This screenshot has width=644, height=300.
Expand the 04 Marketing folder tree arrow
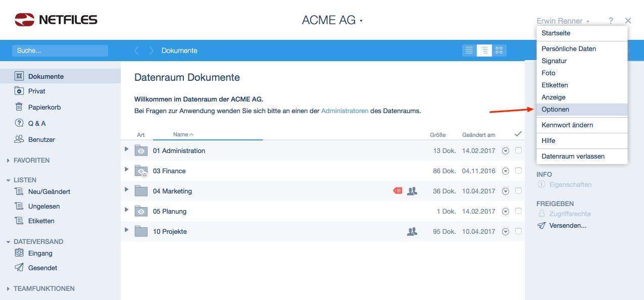tap(127, 189)
